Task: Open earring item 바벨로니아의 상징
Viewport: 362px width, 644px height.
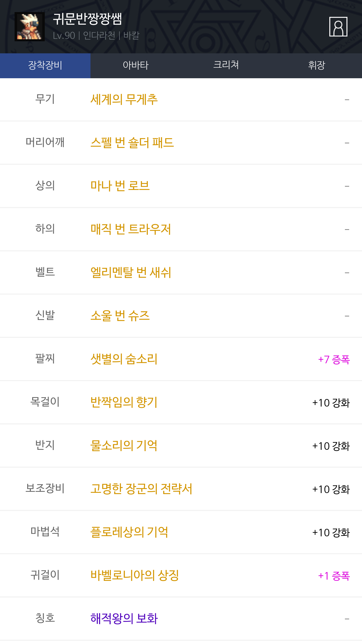Action: click(134, 575)
